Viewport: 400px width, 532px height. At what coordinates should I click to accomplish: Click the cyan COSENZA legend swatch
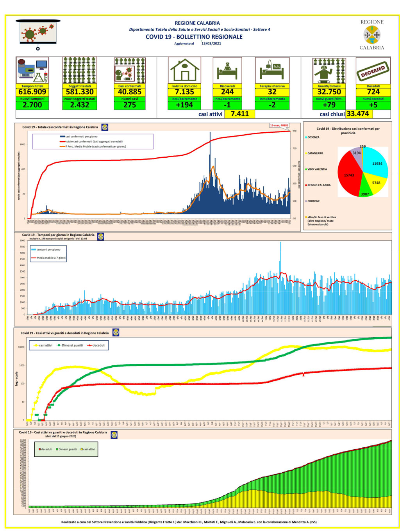[306, 137]
